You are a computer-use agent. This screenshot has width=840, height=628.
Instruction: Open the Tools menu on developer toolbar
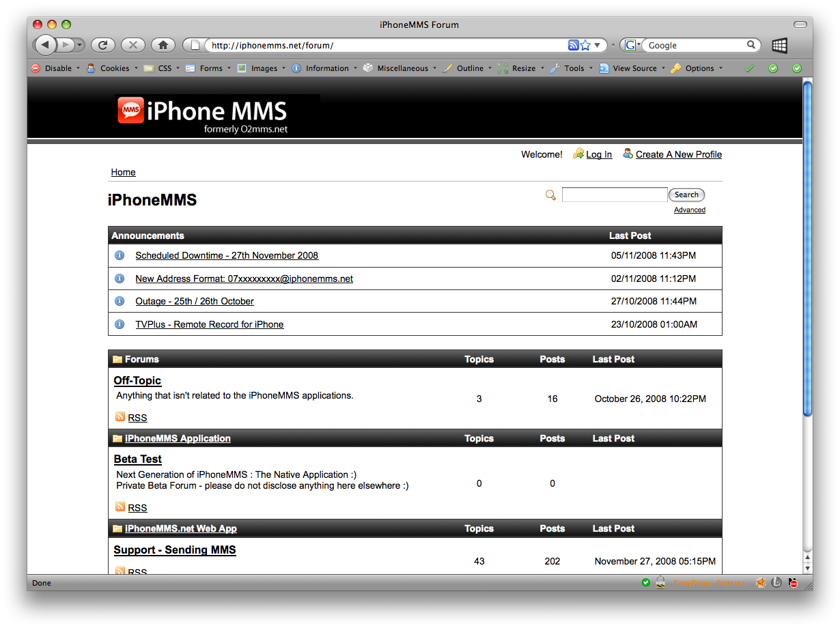572,68
